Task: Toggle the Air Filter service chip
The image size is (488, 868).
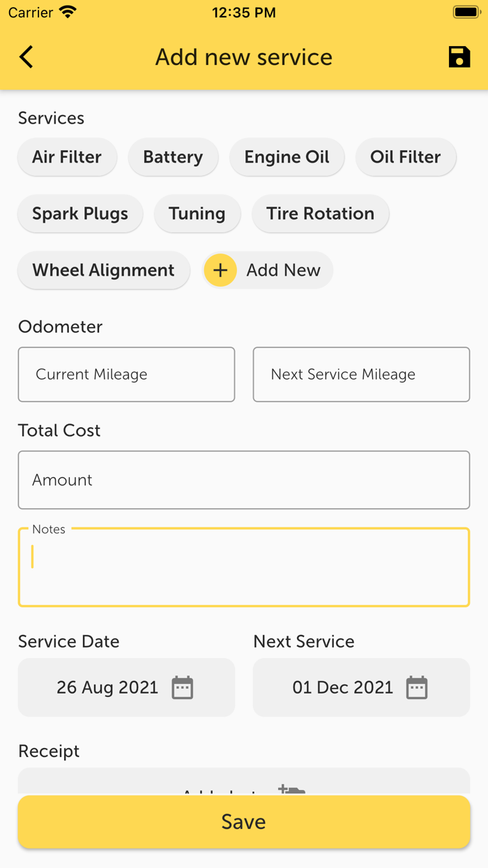Action: (67, 157)
